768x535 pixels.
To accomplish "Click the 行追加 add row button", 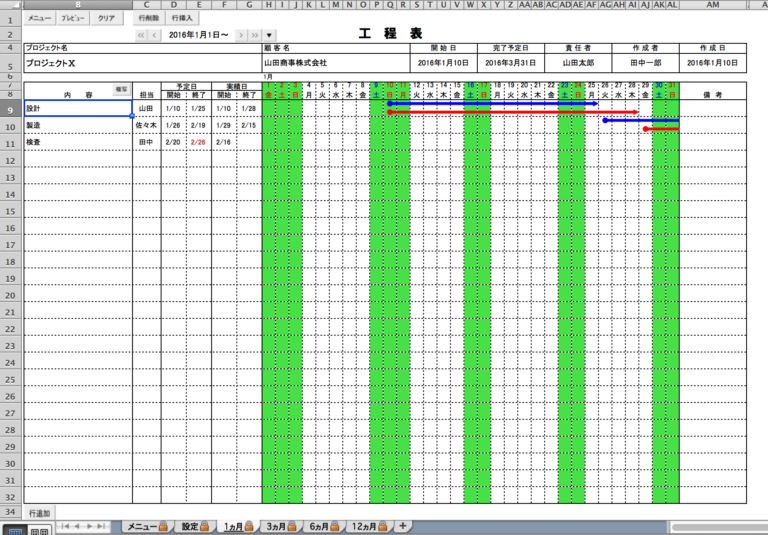I will 40,513.
